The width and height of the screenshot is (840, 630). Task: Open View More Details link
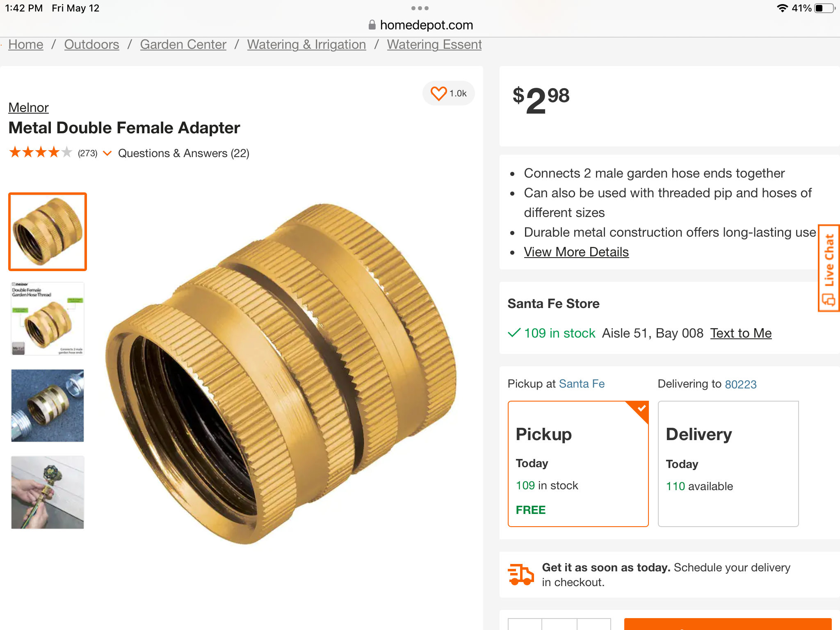tap(576, 252)
